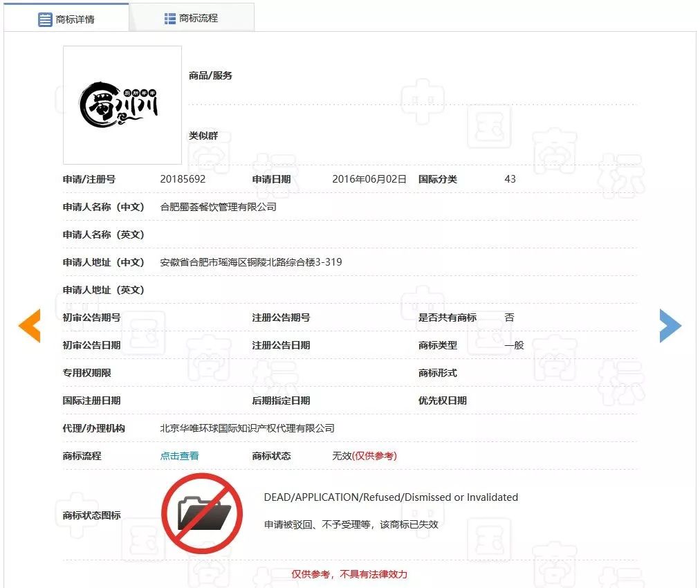Click the applicant address in 安徽省合肥市

250,262
